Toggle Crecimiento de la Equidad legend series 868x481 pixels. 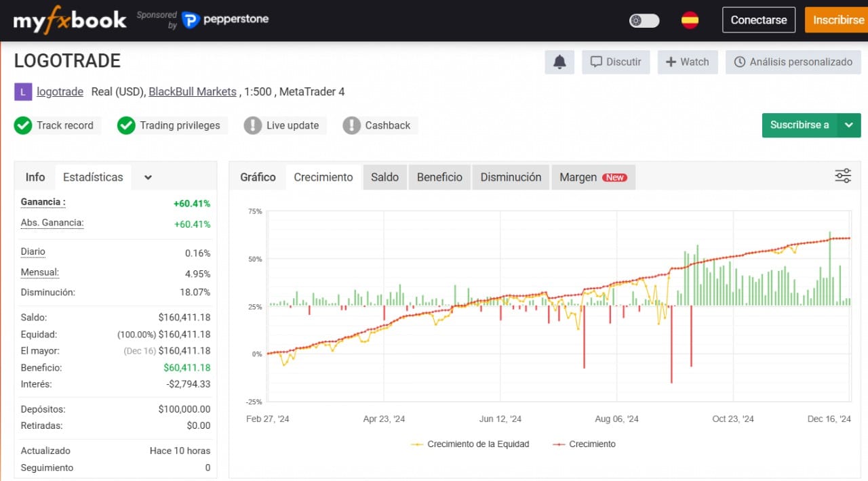click(x=470, y=444)
